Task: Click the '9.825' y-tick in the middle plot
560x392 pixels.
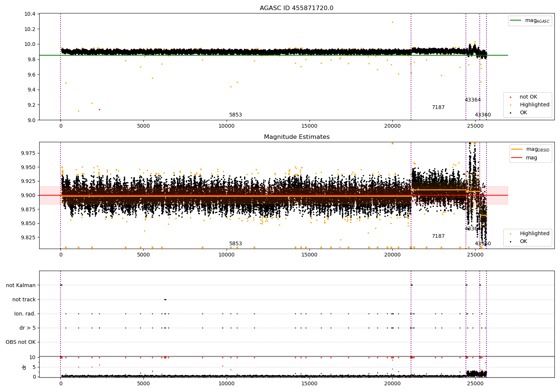Action: coord(28,237)
